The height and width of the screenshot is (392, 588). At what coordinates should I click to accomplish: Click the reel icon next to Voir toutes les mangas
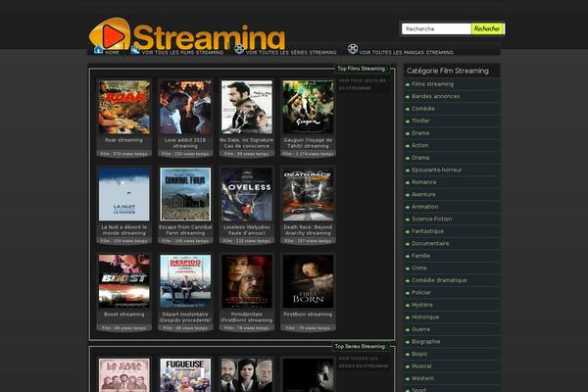(353, 49)
